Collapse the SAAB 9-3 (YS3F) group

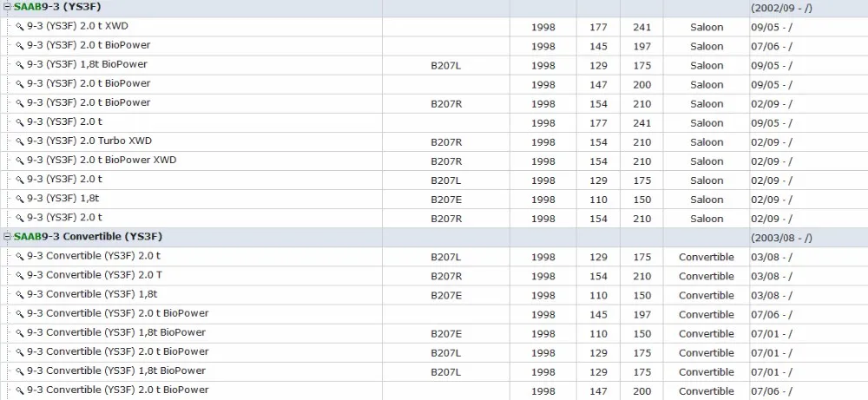[8, 8]
